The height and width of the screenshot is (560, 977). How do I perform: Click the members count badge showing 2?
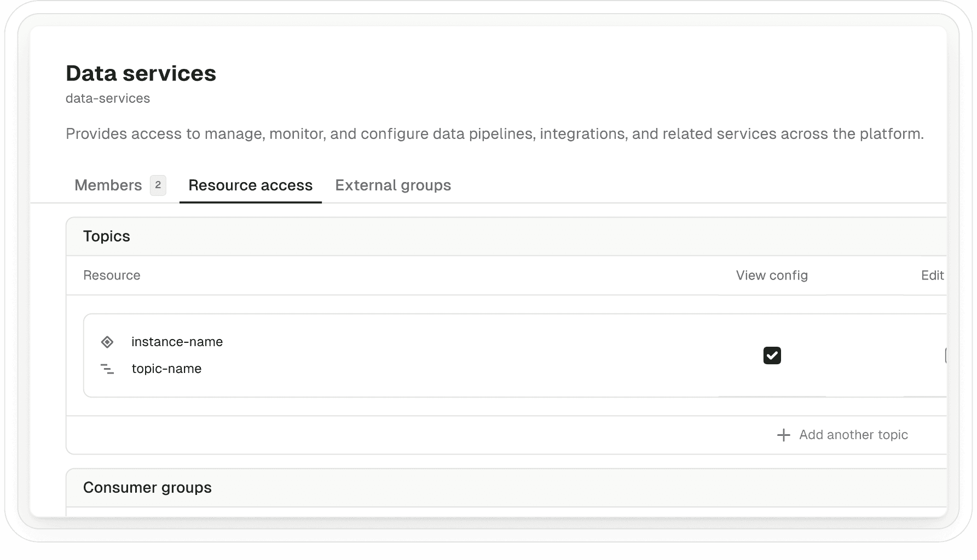click(158, 185)
